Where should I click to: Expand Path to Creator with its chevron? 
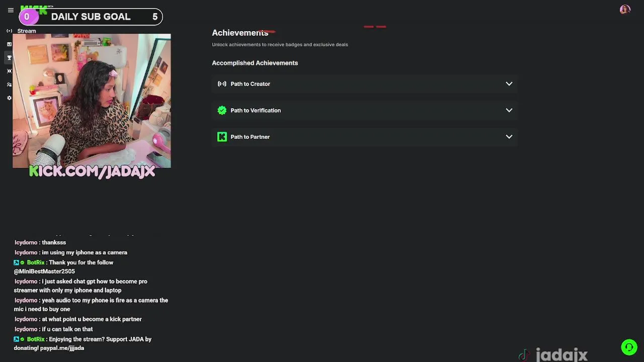[509, 84]
